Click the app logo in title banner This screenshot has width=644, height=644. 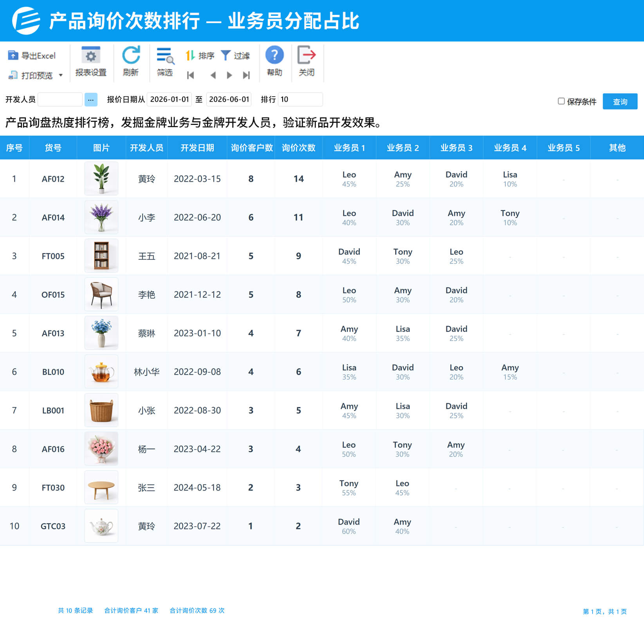tap(26, 21)
